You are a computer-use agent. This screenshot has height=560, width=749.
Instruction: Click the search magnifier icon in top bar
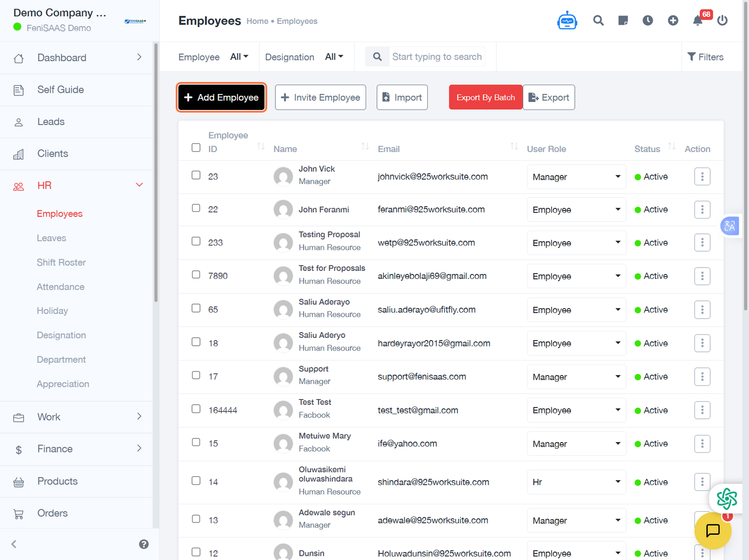(x=598, y=21)
